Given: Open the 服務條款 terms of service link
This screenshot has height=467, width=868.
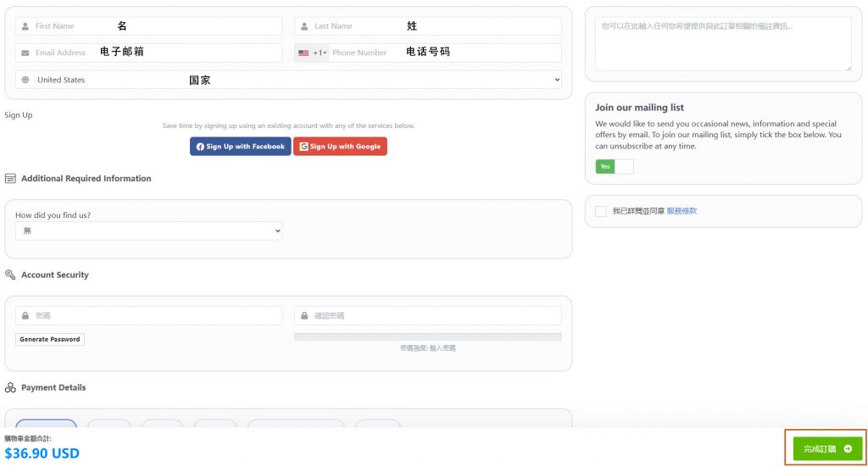Looking at the screenshot, I should [682, 211].
